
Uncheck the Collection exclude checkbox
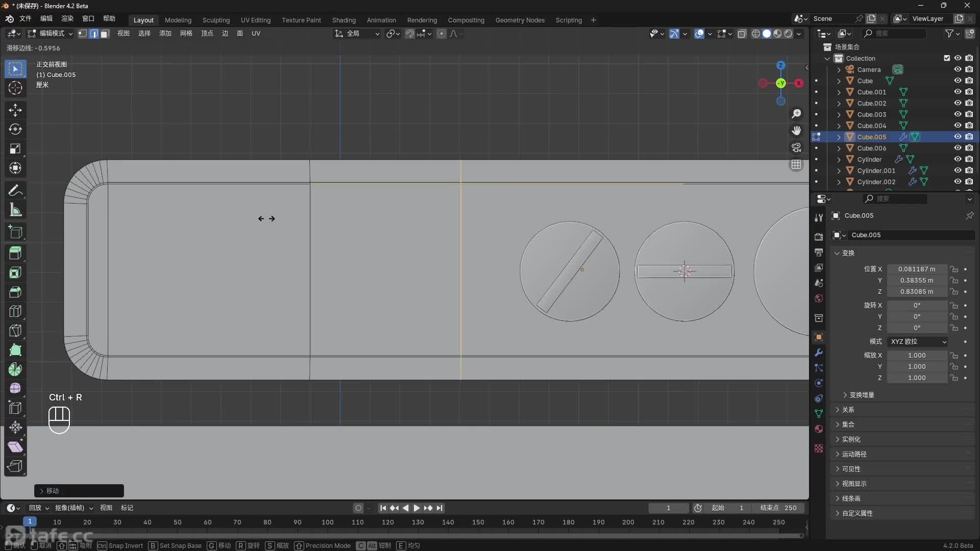[947, 58]
